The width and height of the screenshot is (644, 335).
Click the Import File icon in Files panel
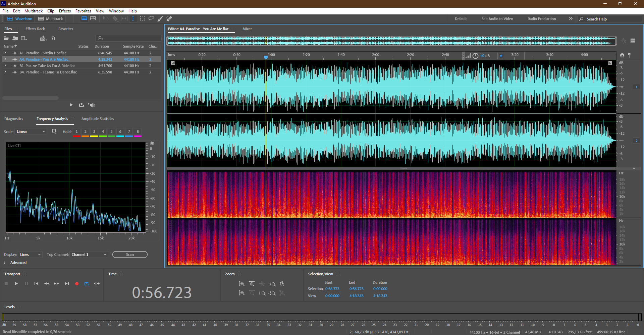[x=15, y=38]
